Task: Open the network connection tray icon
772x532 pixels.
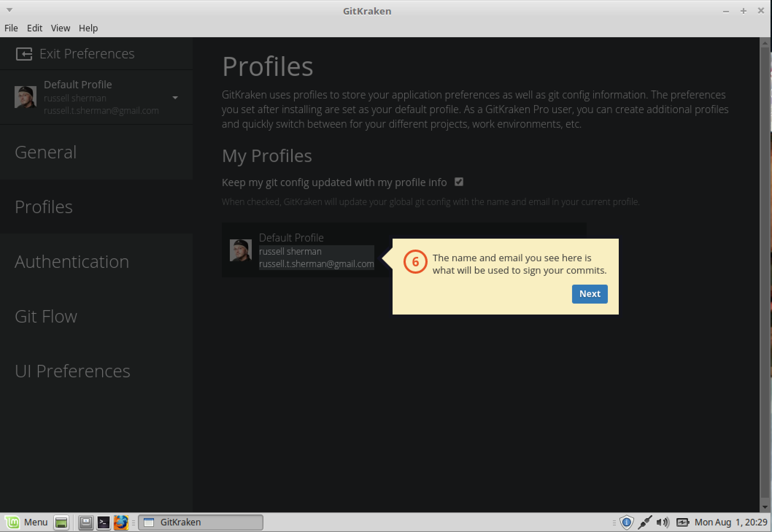Action: (x=645, y=523)
